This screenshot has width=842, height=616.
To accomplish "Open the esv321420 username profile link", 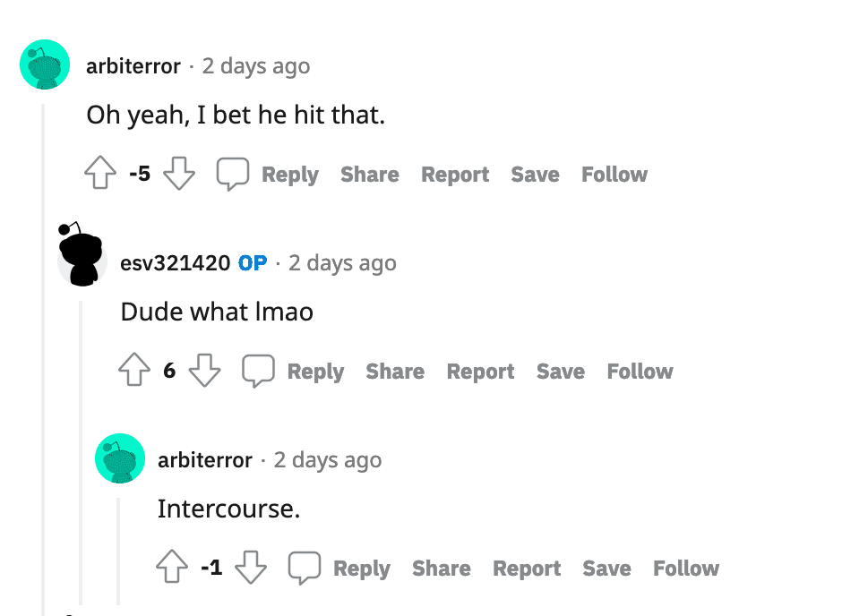I will 175,263.
